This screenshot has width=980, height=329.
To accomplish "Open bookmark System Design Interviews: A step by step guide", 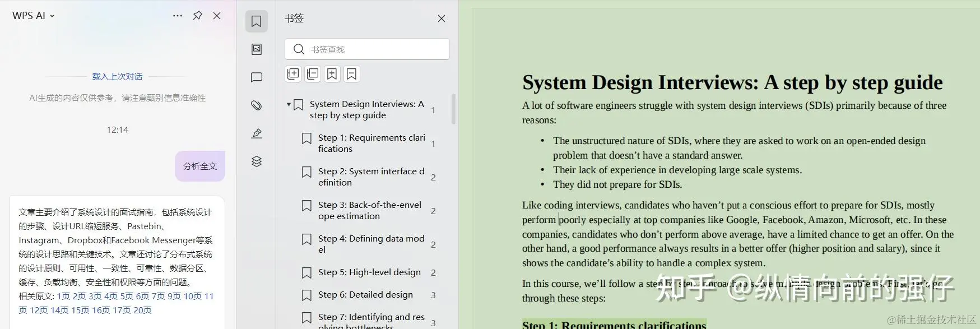I will (367, 109).
